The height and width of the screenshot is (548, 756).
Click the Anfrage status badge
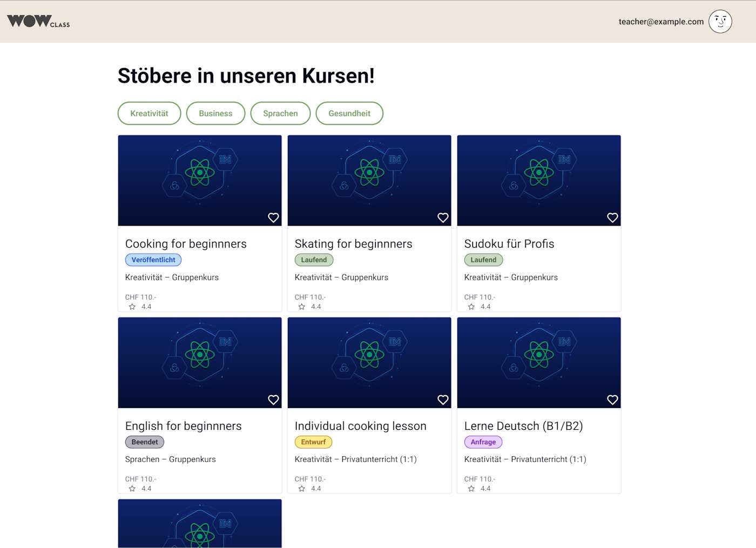click(x=483, y=442)
